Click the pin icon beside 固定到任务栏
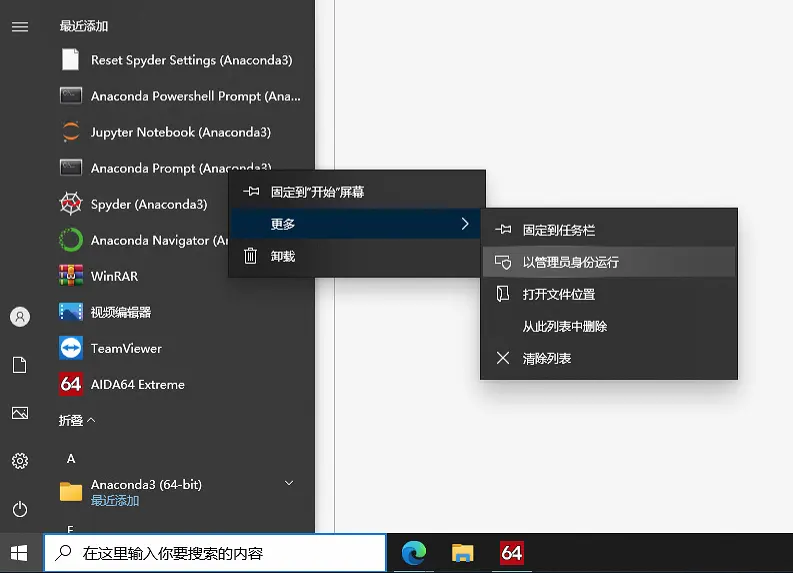The height and width of the screenshot is (573, 793). (x=503, y=230)
